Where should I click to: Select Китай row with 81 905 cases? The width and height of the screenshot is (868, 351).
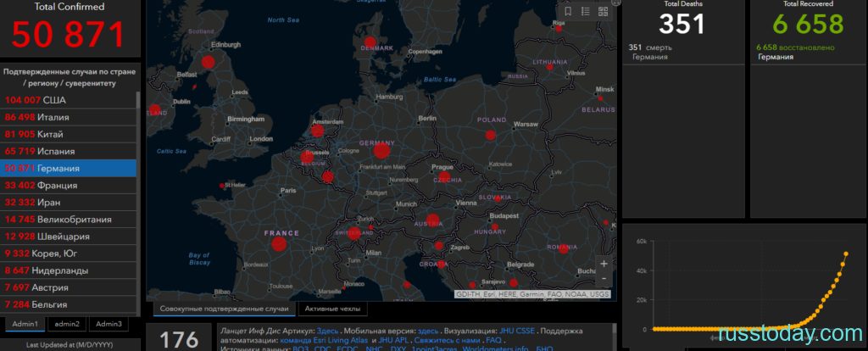[x=68, y=135]
